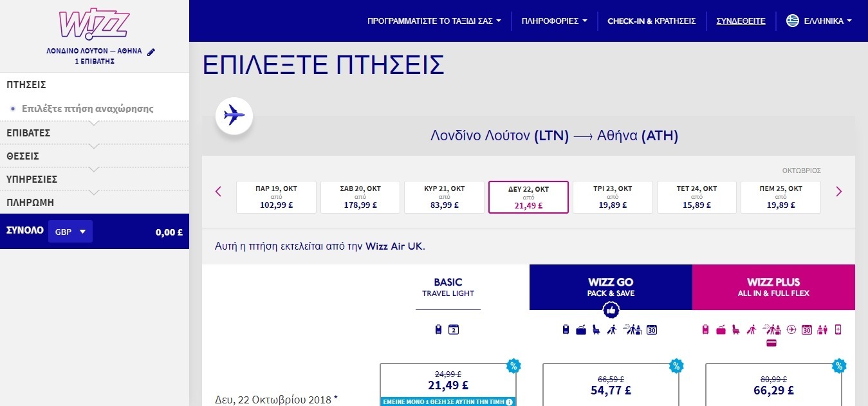Click Basic calendar 2 icon
Screen dimensions: 868x406
click(x=453, y=329)
